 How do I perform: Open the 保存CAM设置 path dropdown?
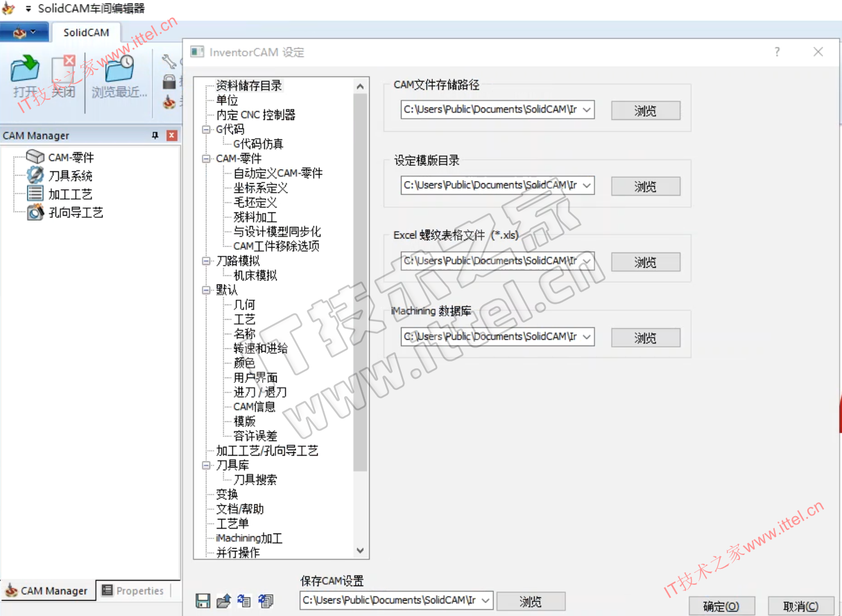486,600
